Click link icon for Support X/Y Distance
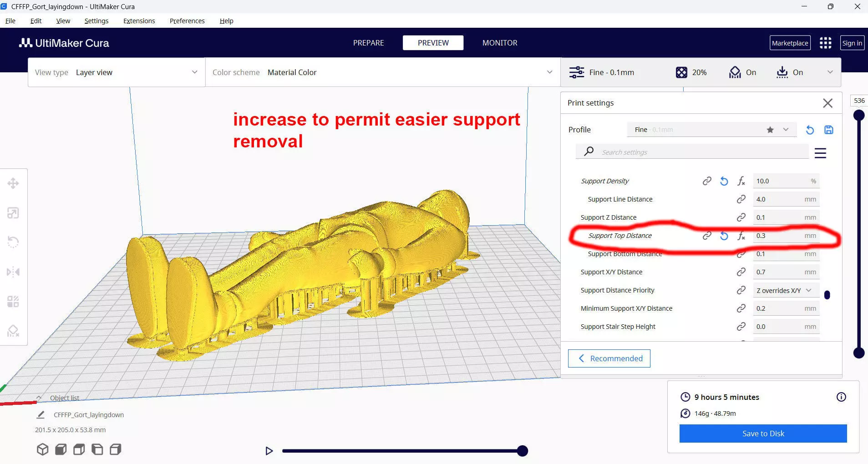The image size is (868, 464). tap(741, 272)
